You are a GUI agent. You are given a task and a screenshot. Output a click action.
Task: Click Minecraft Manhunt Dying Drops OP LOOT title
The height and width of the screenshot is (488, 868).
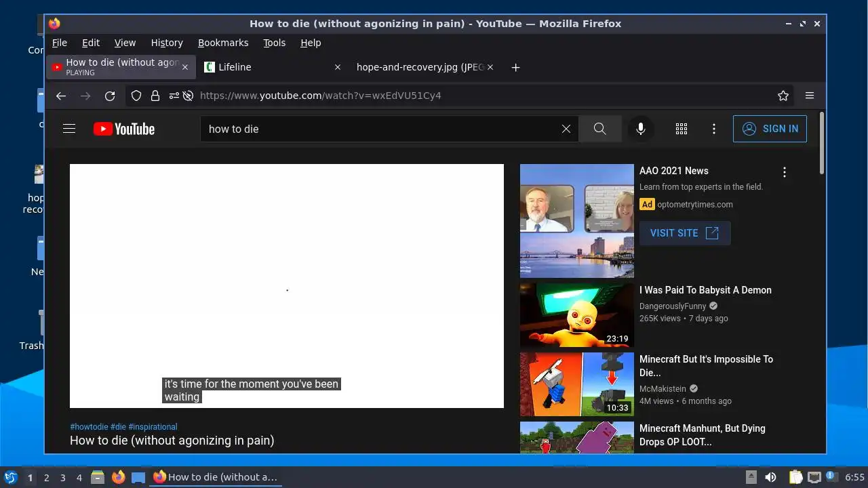coord(703,435)
